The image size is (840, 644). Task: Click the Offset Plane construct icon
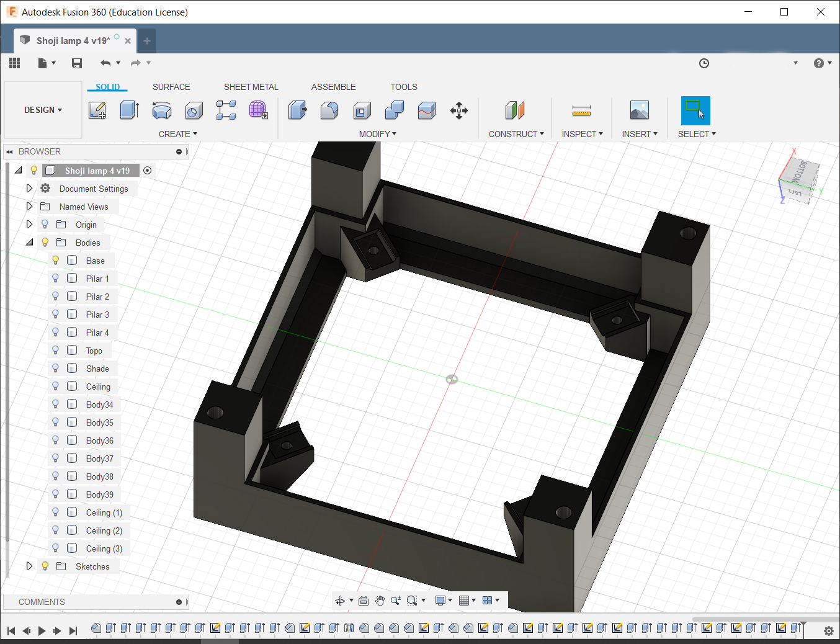click(x=516, y=110)
